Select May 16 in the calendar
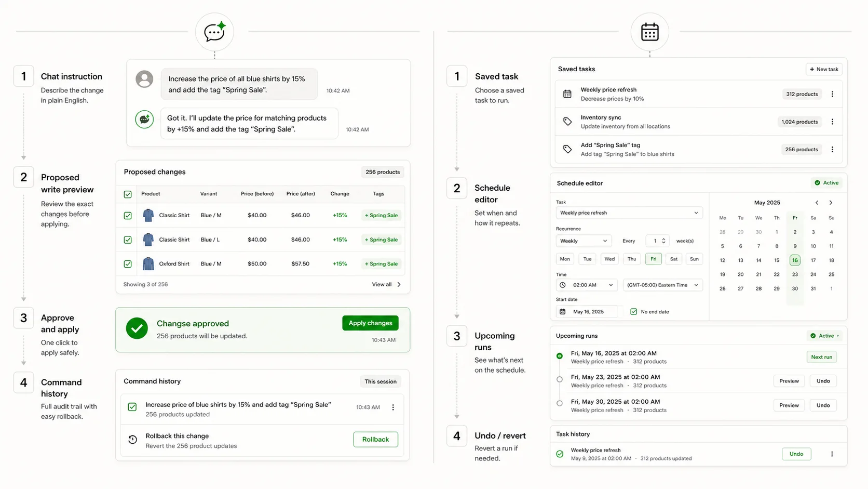 click(795, 260)
